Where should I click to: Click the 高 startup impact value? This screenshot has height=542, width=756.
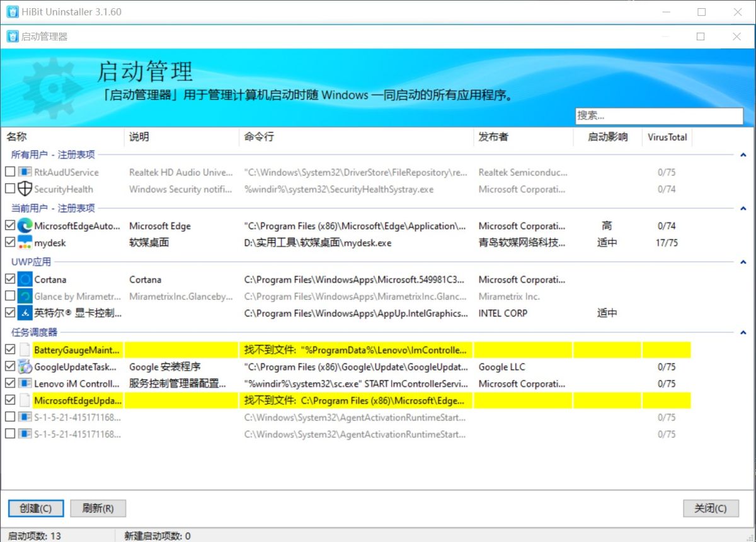point(607,226)
